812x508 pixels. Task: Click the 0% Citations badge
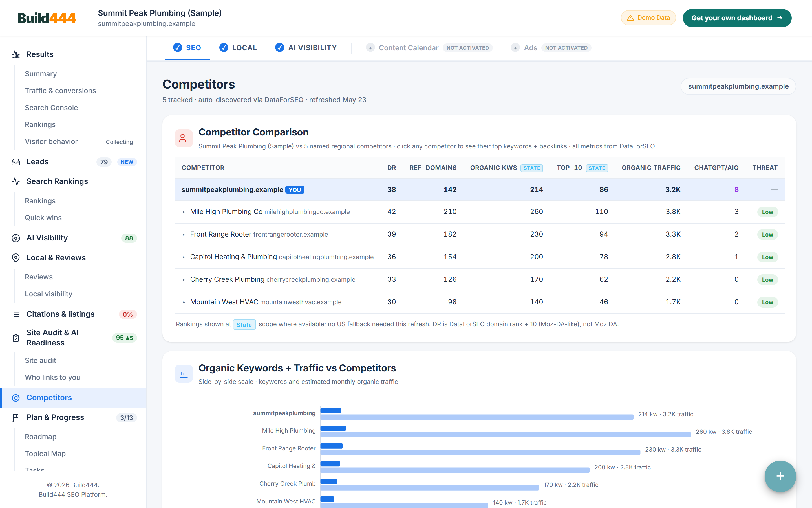coord(127,314)
